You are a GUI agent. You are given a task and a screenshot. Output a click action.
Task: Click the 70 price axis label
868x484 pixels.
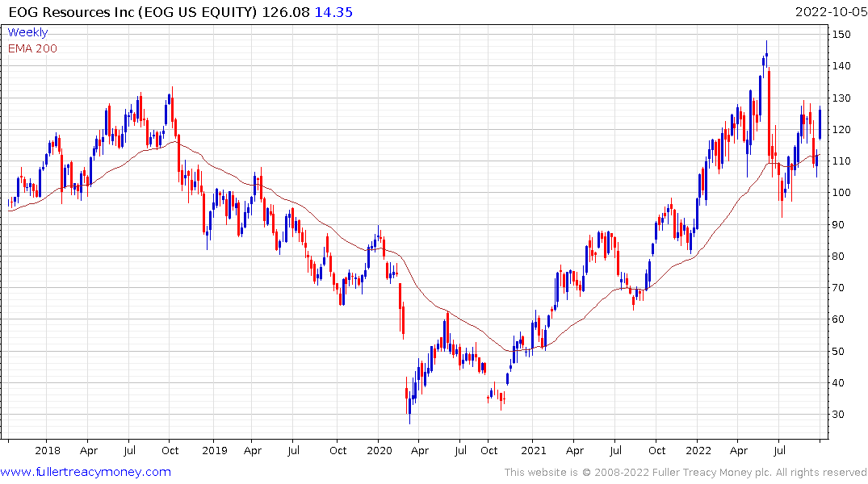838,288
